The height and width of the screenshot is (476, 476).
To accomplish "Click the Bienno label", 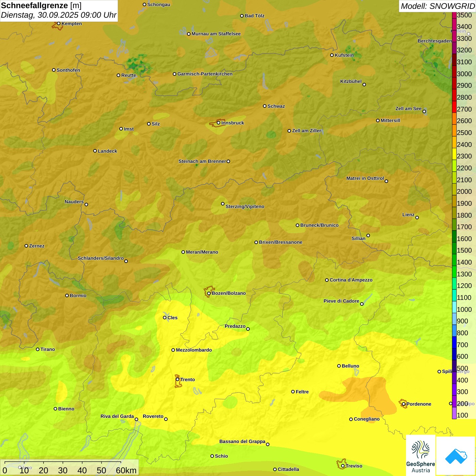I will pyautogui.click(x=66, y=409).
